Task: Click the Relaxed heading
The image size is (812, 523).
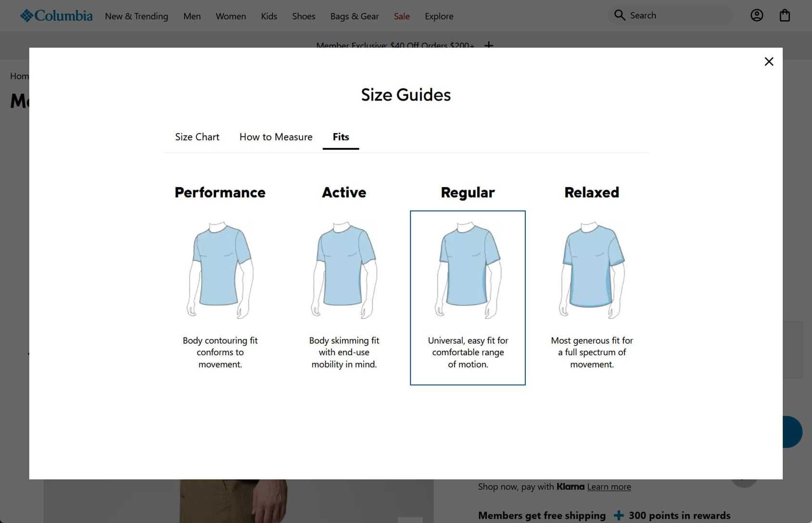Action: (592, 192)
